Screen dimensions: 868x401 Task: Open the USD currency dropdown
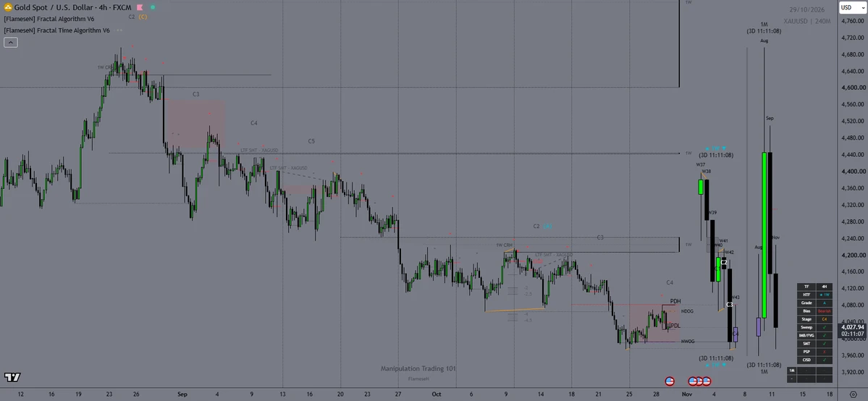[x=853, y=7]
